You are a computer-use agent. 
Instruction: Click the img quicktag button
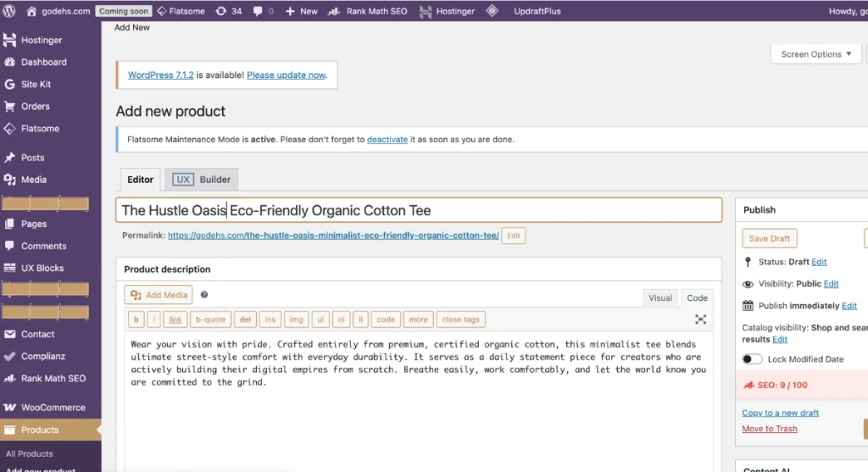296,319
